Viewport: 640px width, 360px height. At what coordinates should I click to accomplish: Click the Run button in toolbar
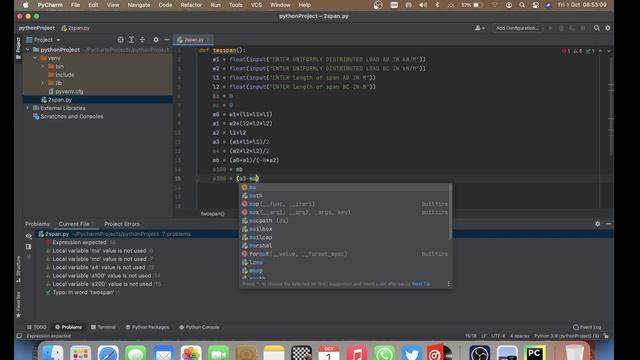550,28
